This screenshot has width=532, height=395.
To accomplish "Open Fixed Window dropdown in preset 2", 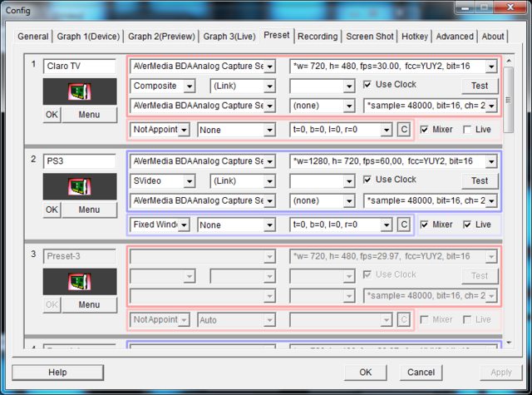I will [160, 225].
